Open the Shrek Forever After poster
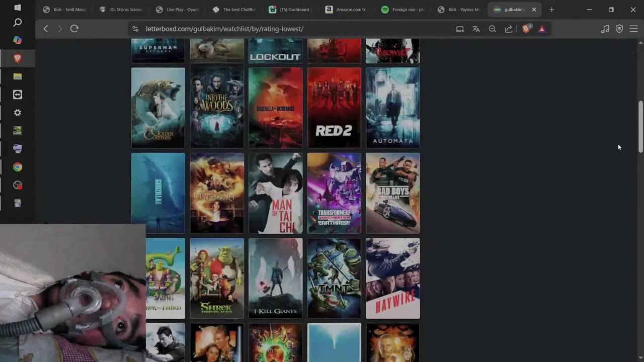The width and height of the screenshot is (644, 362). tap(217, 279)
